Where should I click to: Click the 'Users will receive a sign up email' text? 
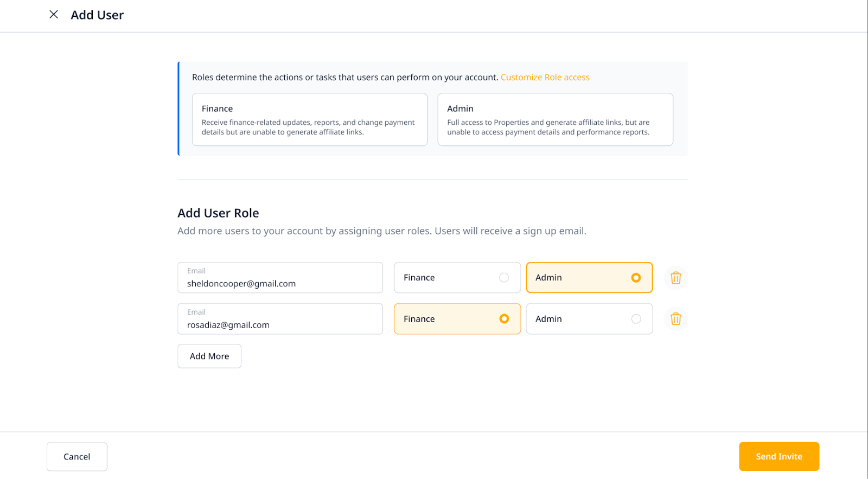coord(510,231)
